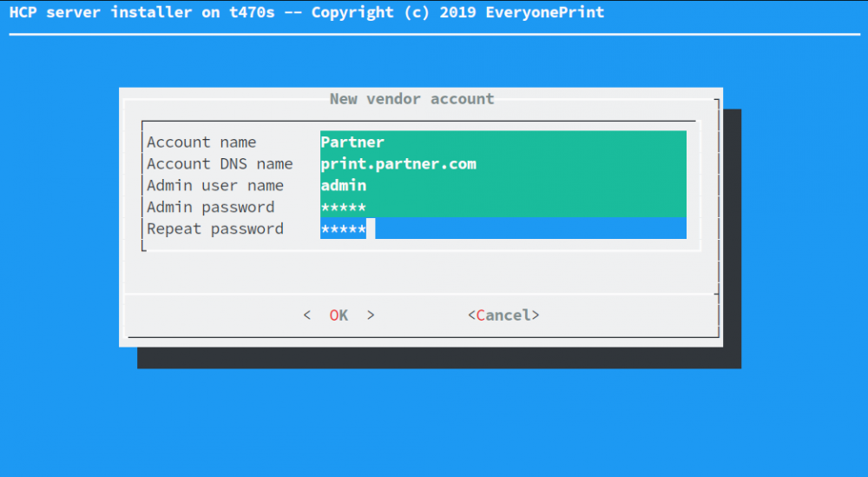
Task: Focus the Repeat password entry field
Action: click(x=529, y=229)
